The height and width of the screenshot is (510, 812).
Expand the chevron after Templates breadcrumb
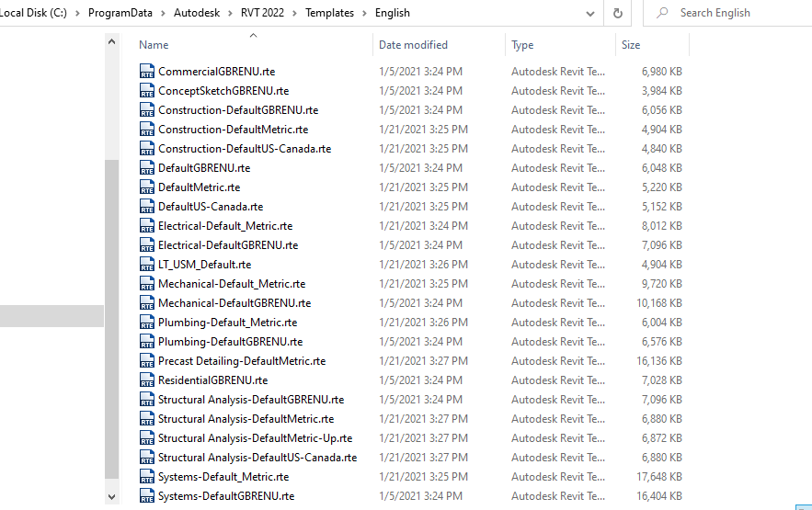(364, 14)
